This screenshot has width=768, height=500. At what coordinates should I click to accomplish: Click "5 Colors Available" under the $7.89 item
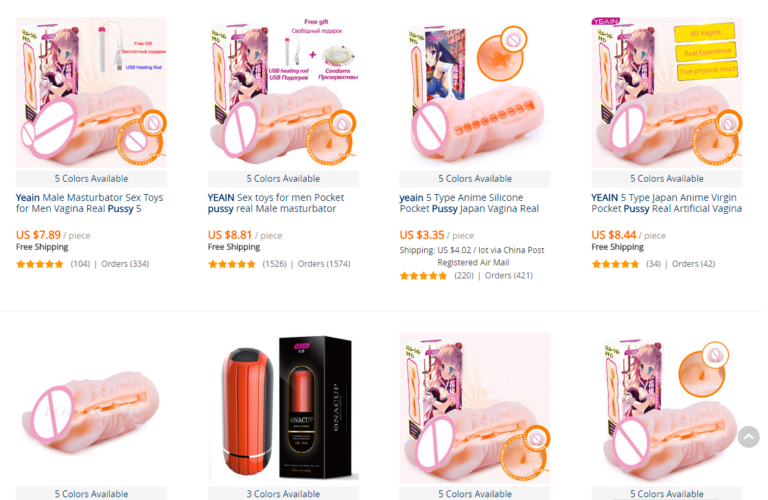click(91, 179)
